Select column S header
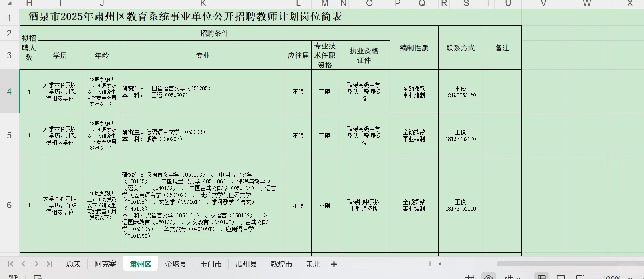This screenshot has height=279, width=644. pyautogui.click(x=466, y=4)
